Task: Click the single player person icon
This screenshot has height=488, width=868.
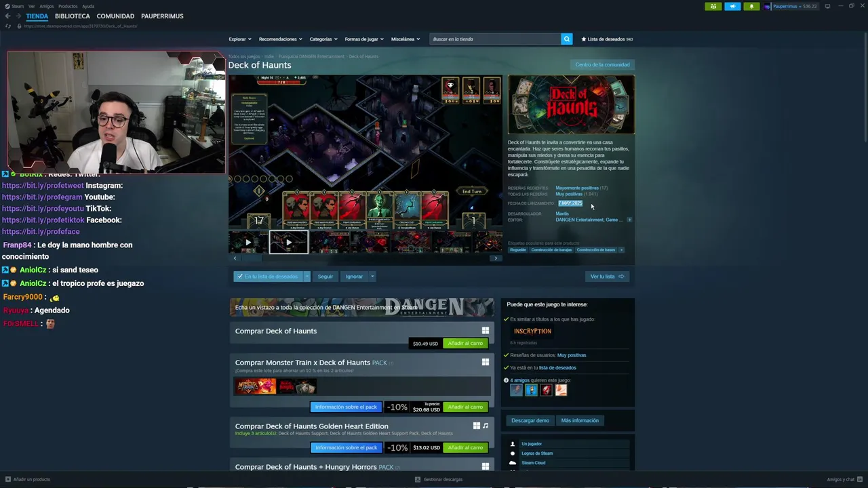Action: point(513,444)
